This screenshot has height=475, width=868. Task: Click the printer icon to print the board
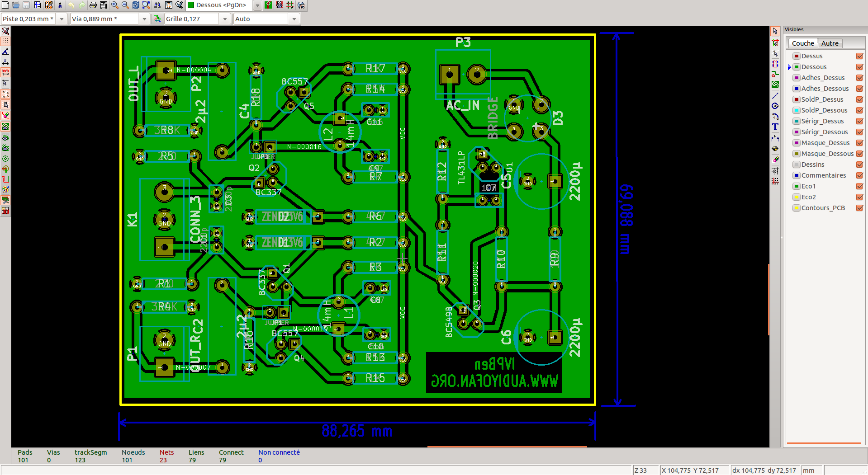pos(93,5)
